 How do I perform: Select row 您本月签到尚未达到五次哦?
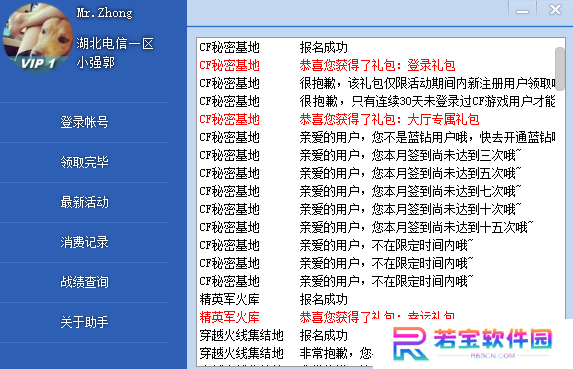[376, 173]
